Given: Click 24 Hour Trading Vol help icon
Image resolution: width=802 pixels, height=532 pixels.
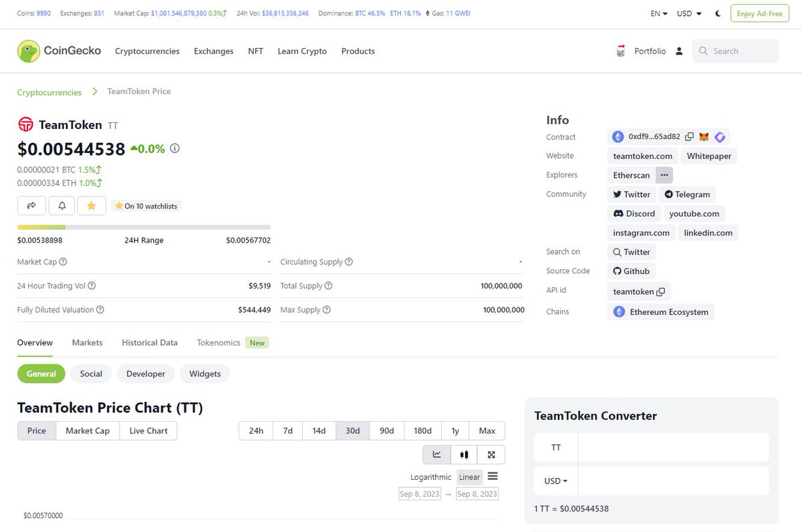Looking at the screenshot, I should (x=92, y=286).
